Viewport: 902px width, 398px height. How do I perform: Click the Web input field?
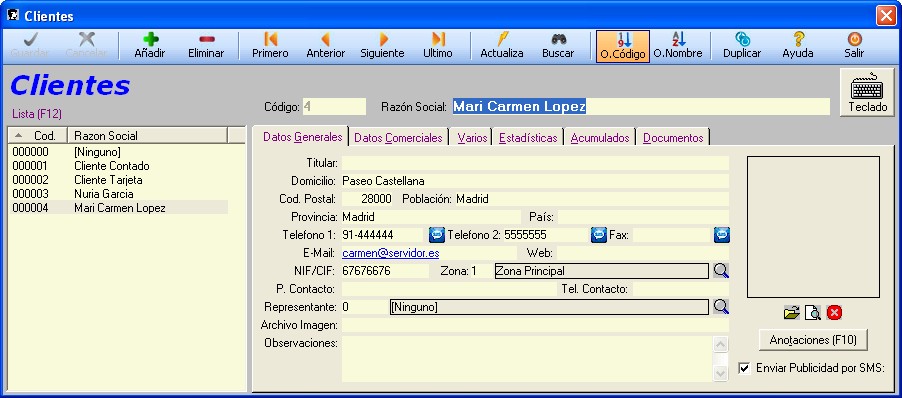[x=643, y=253]
